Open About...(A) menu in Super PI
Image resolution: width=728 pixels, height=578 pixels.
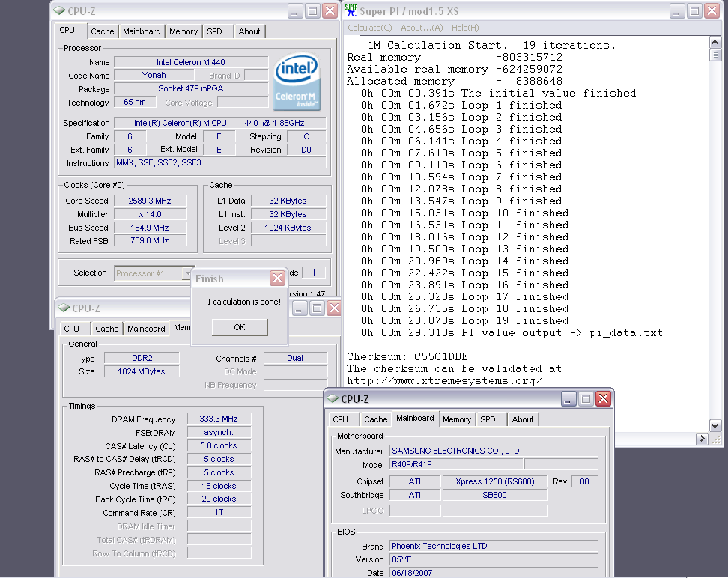click(x=422, y=28)
